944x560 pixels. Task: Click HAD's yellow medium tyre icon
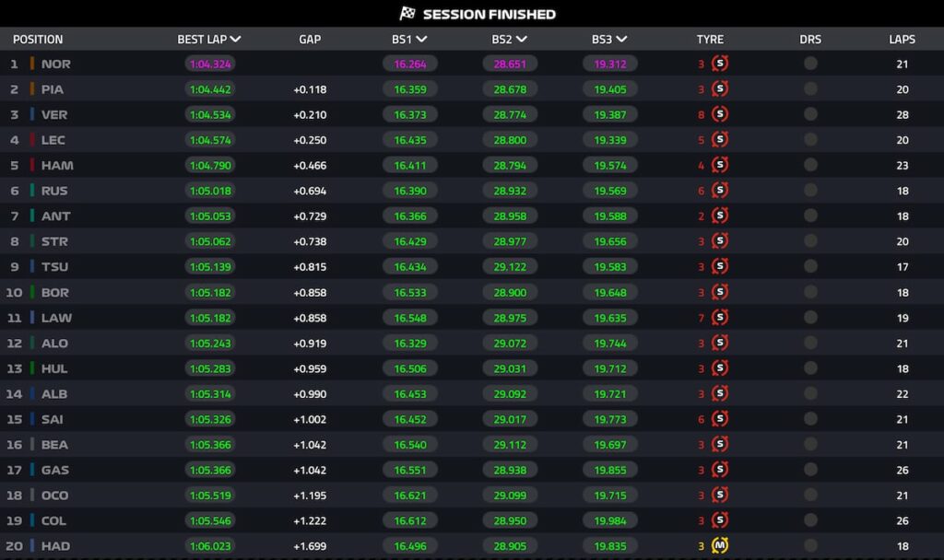pos(719,545)
